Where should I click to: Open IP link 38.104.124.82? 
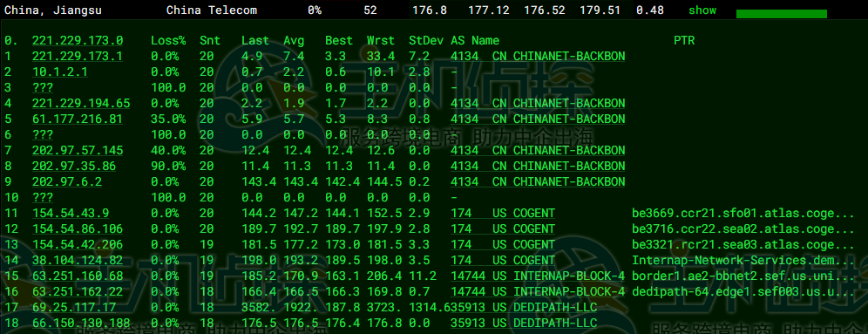coord(78,261)
